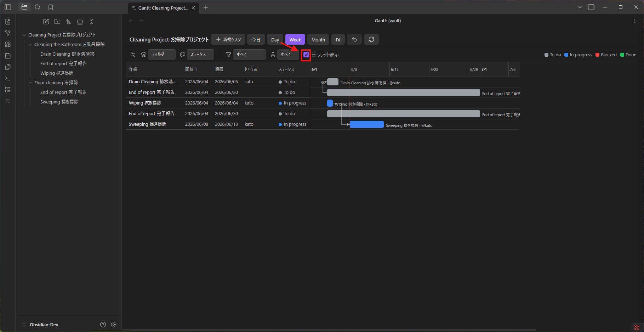The width and height of the screenshot is (644, 332).
Task: Click the list-style ribbon icon above Gantt icon
Action: (8, 90)
